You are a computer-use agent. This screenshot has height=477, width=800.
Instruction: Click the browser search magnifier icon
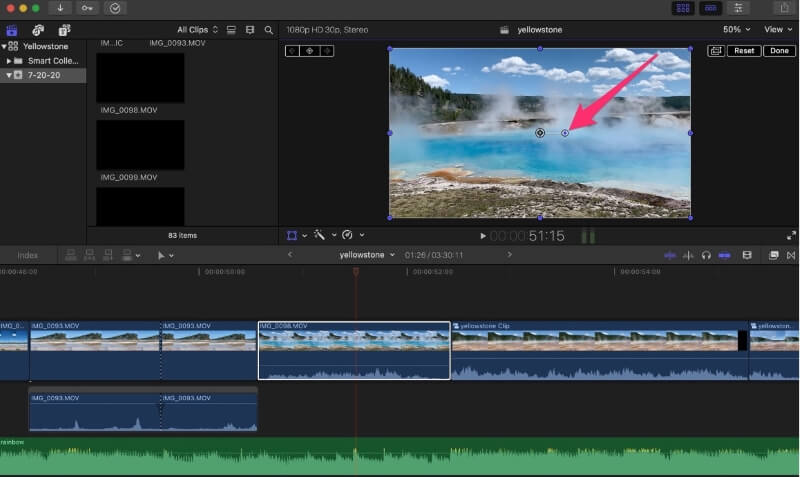click(x=268, y=30)
